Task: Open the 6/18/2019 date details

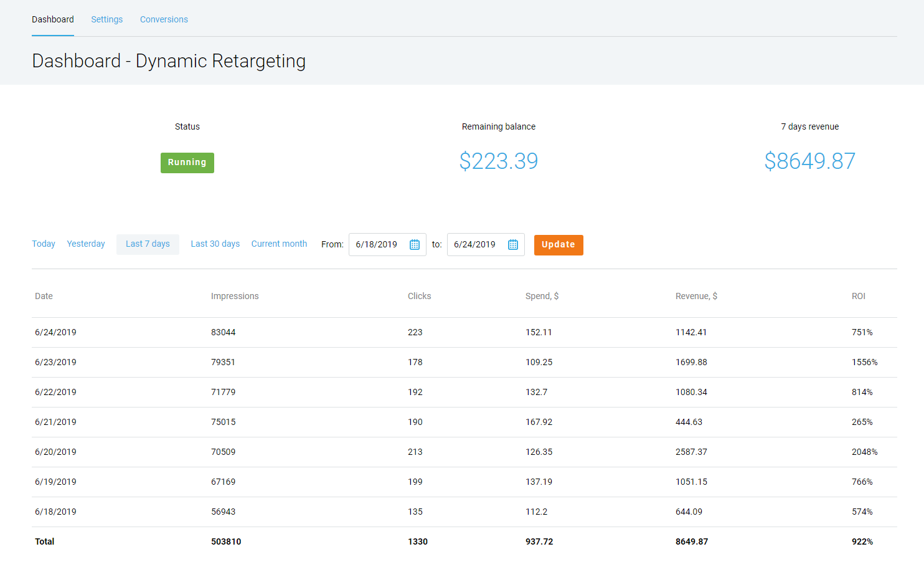Action: 55,512
